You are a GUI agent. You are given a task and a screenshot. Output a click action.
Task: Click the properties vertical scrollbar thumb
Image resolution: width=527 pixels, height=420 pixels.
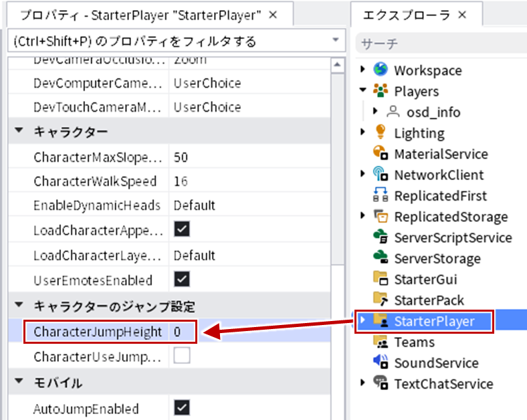[338, 169]
